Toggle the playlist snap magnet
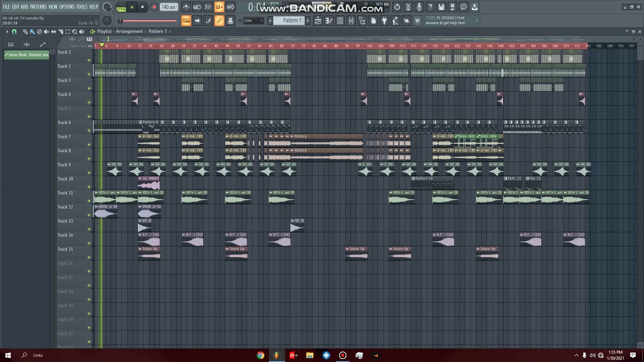The width and height of the screenshot is (644, 362). tap(14, 32)
